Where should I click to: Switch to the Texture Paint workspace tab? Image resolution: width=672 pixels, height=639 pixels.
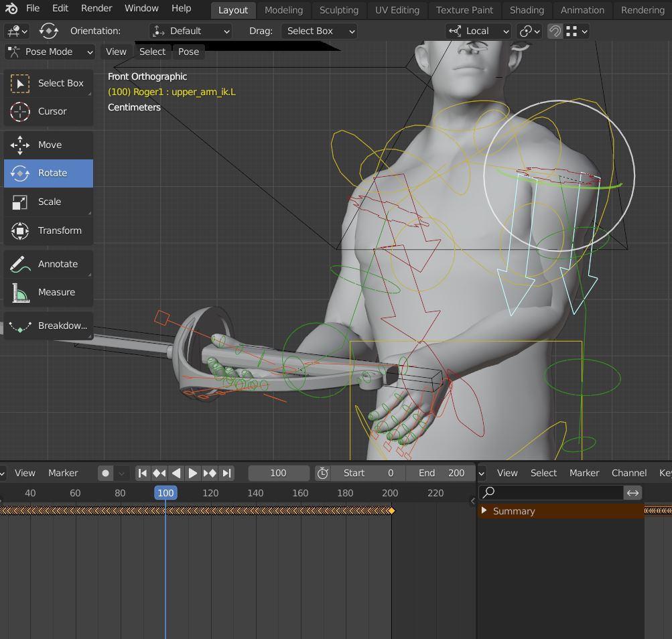tap(464, 10)
